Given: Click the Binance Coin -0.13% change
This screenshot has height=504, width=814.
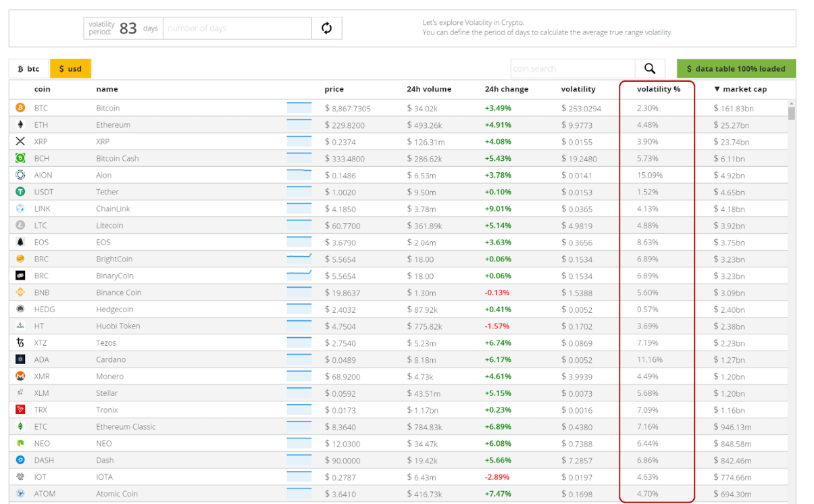Looking at the screenshot, I should (497, 293).
